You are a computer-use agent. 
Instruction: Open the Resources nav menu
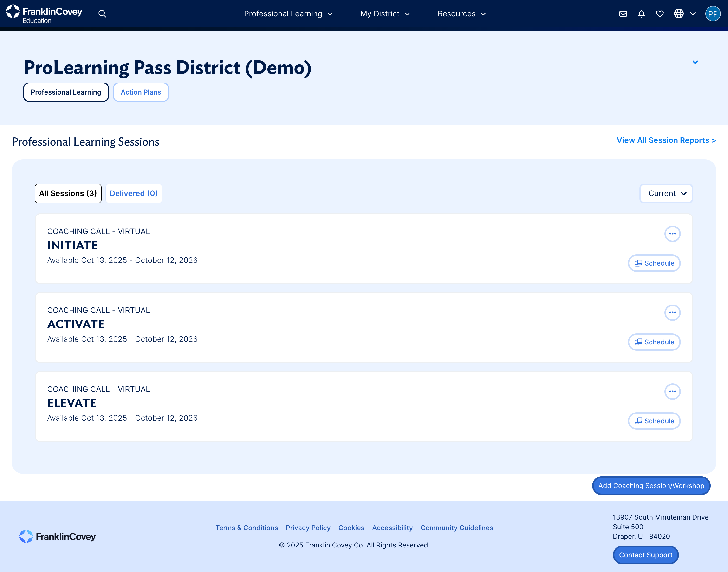coord(461,14)
